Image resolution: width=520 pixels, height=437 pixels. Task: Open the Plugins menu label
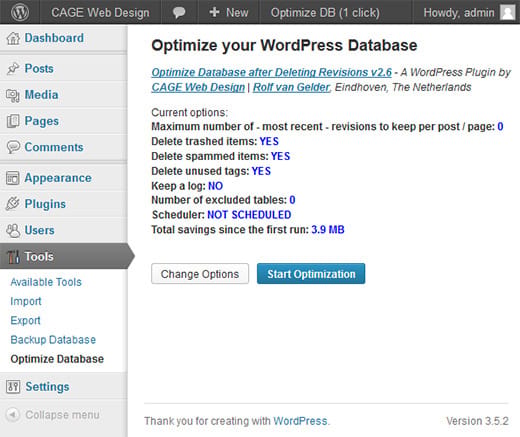coord(45,204)
